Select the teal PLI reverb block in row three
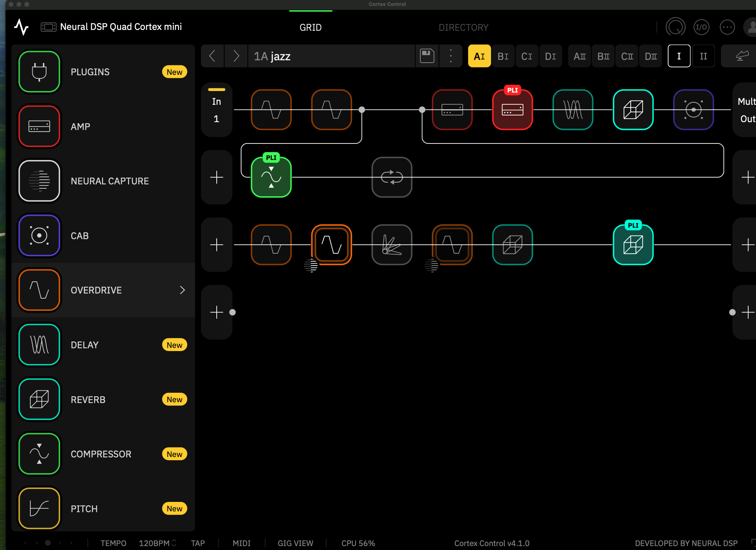This screenshot has height=550, width=756. 633,245
